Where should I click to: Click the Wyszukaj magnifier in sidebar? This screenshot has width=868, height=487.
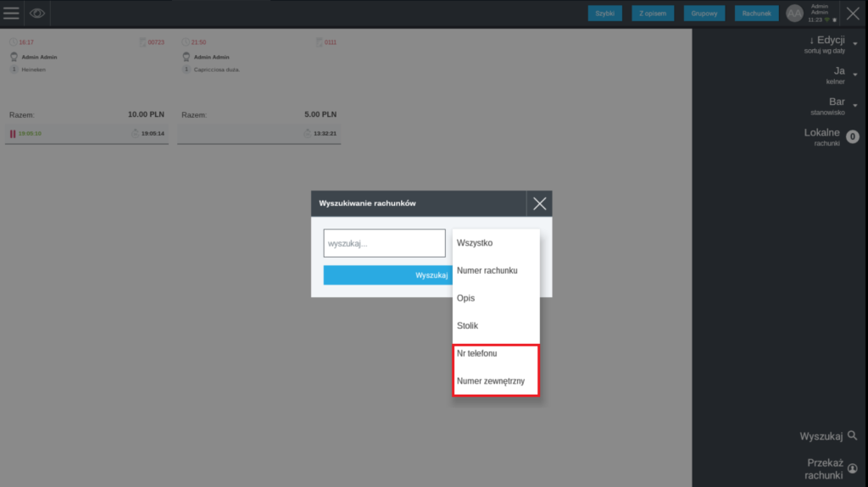(853, 435)
